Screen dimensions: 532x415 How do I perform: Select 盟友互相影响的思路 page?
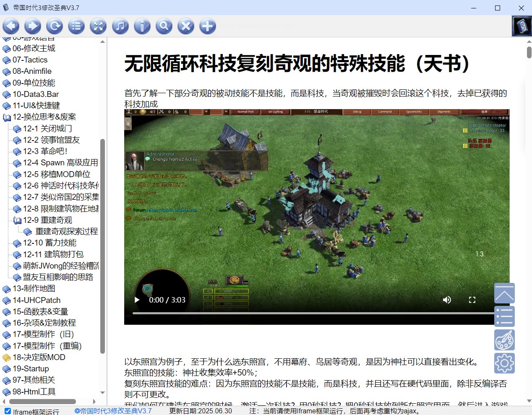click(58, 277)
